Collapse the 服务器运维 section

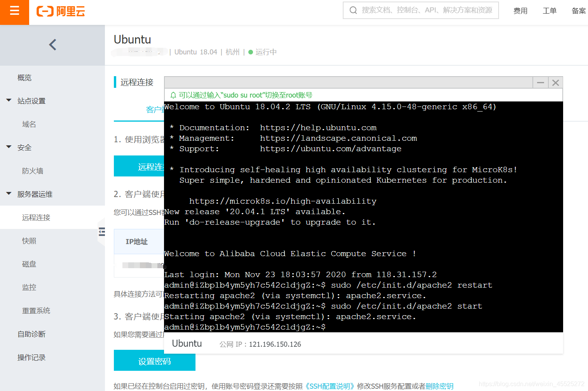click(x=9, y=194)
